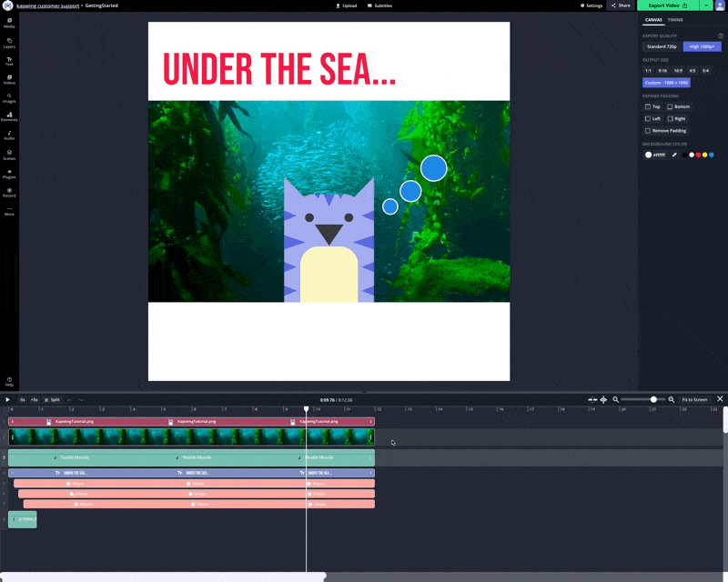Open the Subtitles menu at the top
728x582 pixels.
tap(380, 5)
